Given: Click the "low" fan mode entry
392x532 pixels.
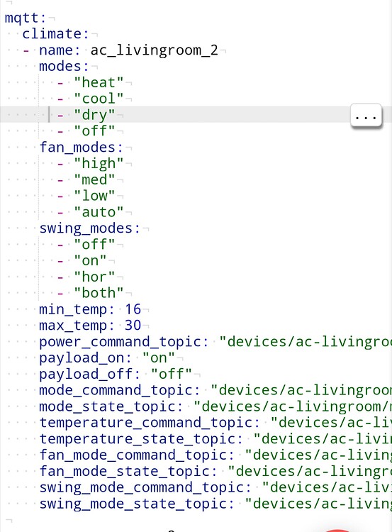Looking at the screenshot, I should coord(94,196).
